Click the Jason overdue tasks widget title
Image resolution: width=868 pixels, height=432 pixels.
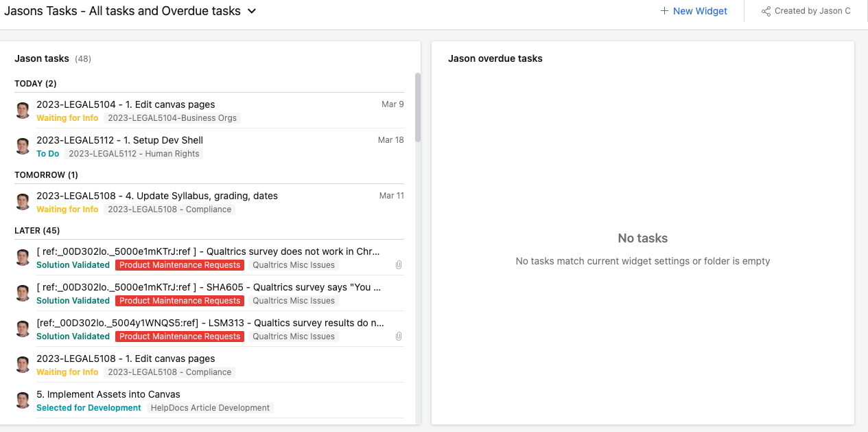tap(495, 59)
